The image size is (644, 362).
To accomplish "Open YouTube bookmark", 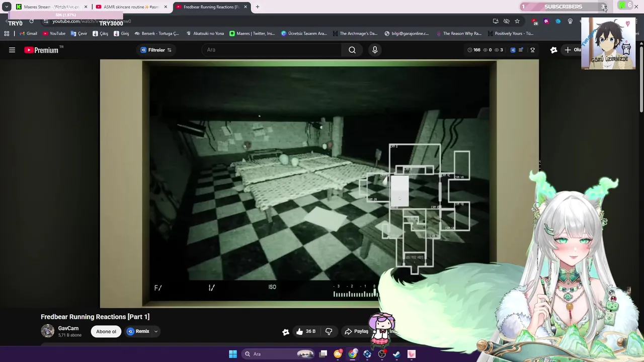I will [54, 34].
